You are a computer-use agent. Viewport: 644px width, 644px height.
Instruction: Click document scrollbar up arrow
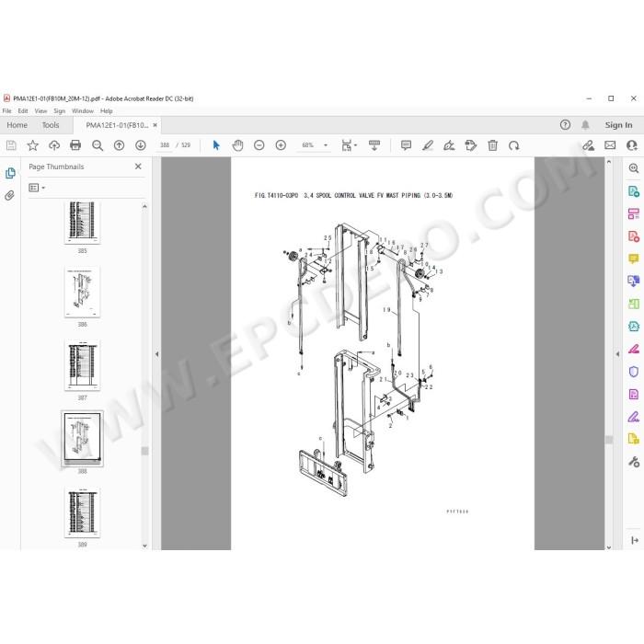click(609, 162)
